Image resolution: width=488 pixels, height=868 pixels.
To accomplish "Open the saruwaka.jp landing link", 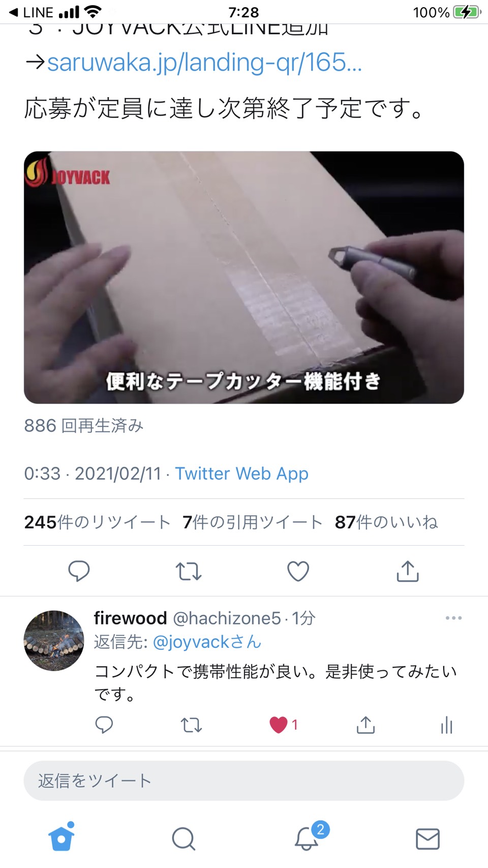I will coord(204,63).
